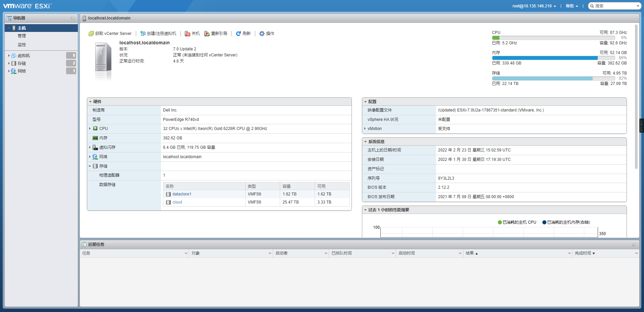Collapse the 硬件 panel header
This screenshot has height=312, width=644.
point(91,101)
